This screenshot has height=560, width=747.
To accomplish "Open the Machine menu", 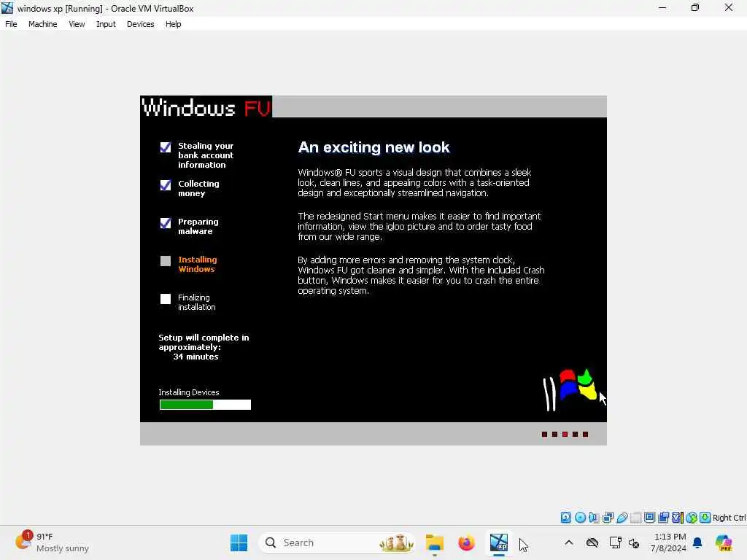I will click(42, 24).
